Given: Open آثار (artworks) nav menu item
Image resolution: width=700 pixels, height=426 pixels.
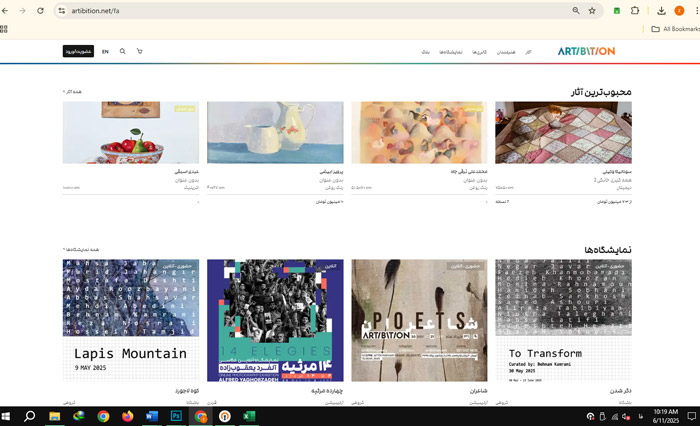Looking at the screenshot, I should [529, 52].
